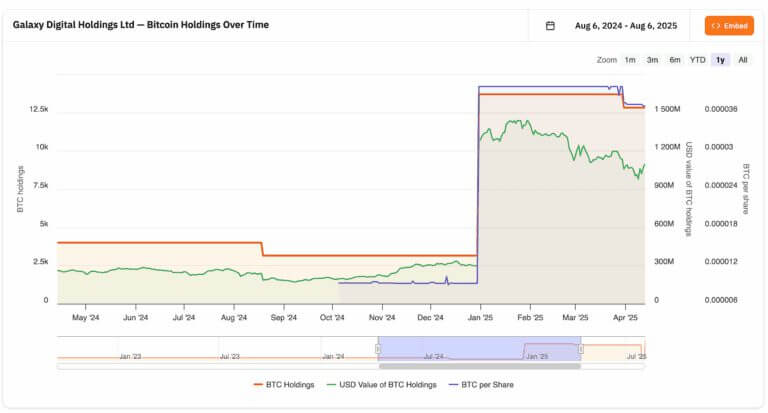Select the 1y zoom option
The width and height of the screenshot is (768, 413).
coord(720,60)
